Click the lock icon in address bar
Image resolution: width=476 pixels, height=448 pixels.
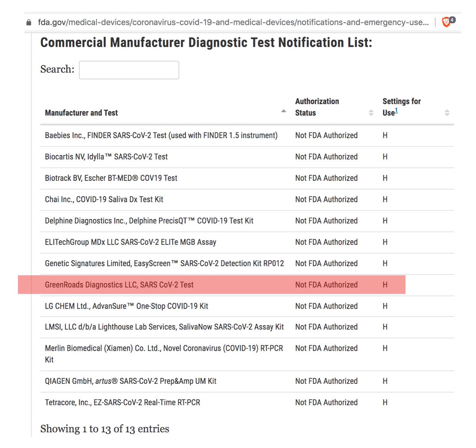(x=29, y=23)
